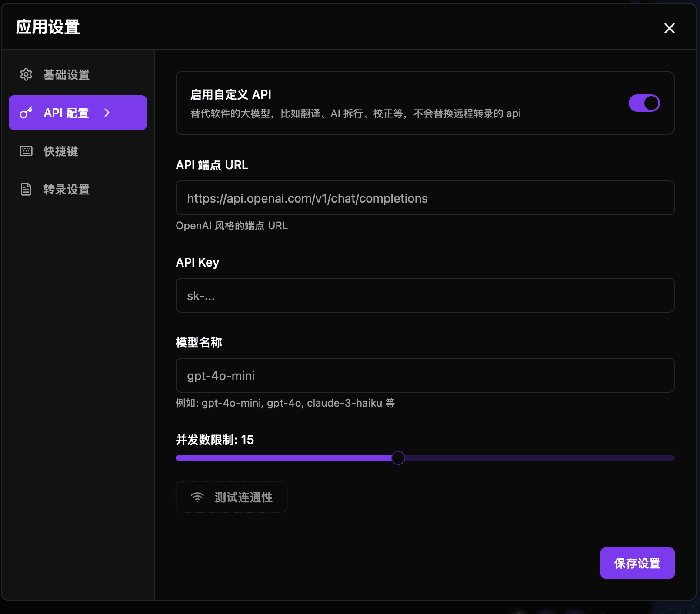Viewport: 700px width, 614px height.
Task: Click the 并发数限制 slider handle
Action: coord(398,458)
